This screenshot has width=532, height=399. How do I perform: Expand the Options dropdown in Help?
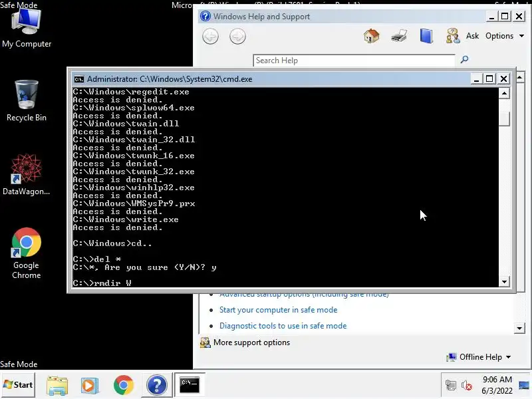(x=505, y=36)
